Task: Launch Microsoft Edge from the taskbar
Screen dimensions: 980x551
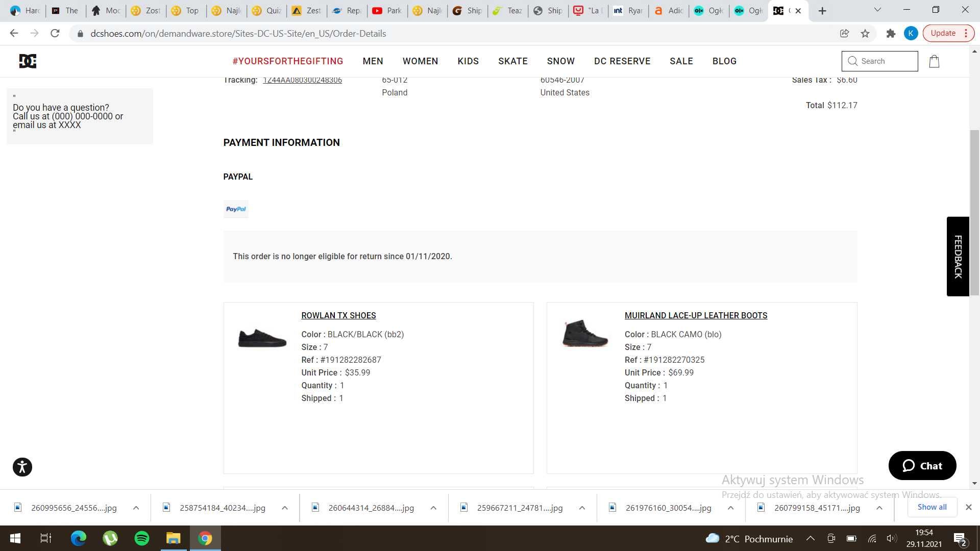Action: (79, 538)
